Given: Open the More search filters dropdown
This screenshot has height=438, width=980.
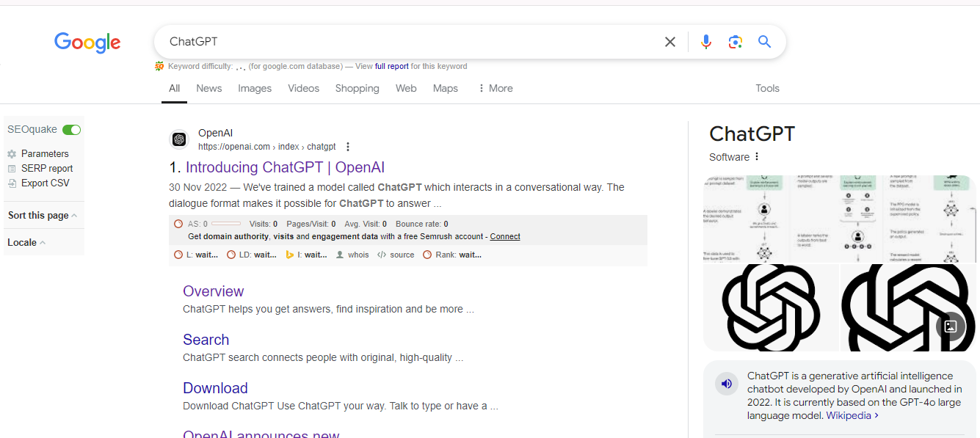Looking at the screenshot, I should [x=496, y=88].
